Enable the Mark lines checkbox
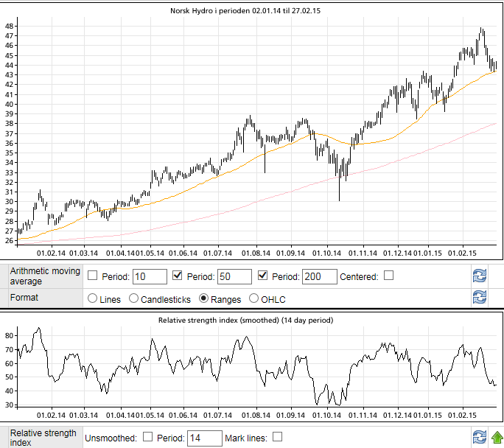The height and width of the screenshot is (448, 504). click(278, 437)
